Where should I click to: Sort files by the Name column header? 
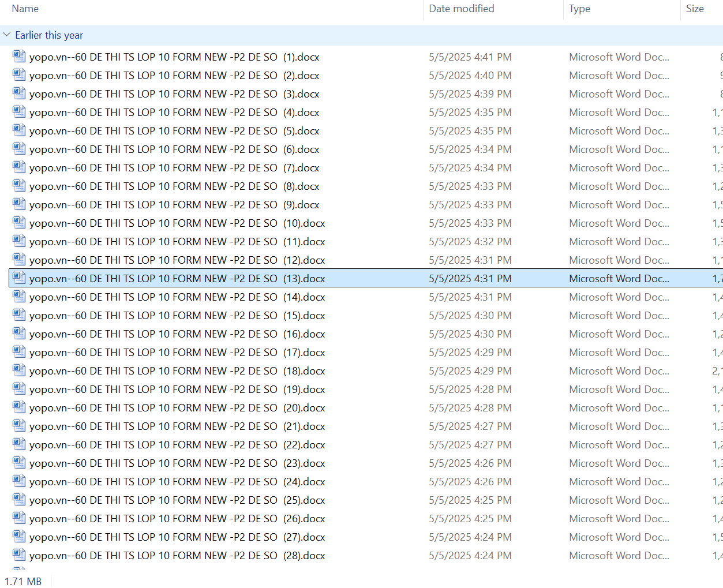pos(25,9)
